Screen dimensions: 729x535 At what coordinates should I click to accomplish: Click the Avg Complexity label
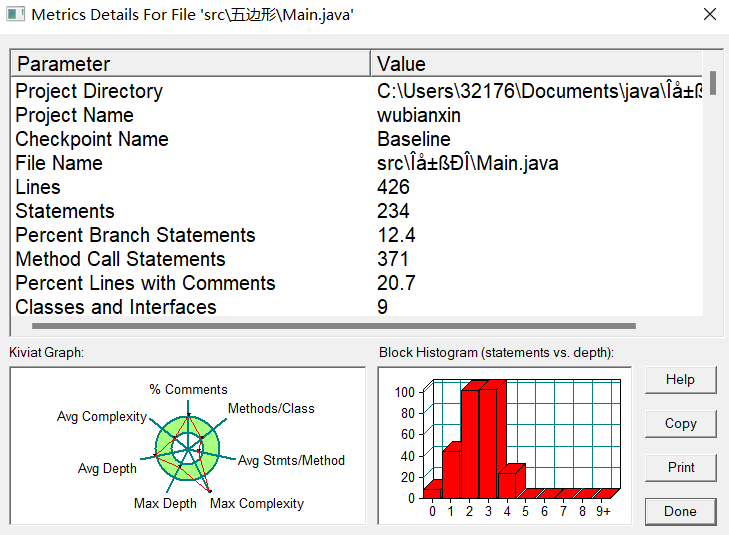tap(102, 416)
